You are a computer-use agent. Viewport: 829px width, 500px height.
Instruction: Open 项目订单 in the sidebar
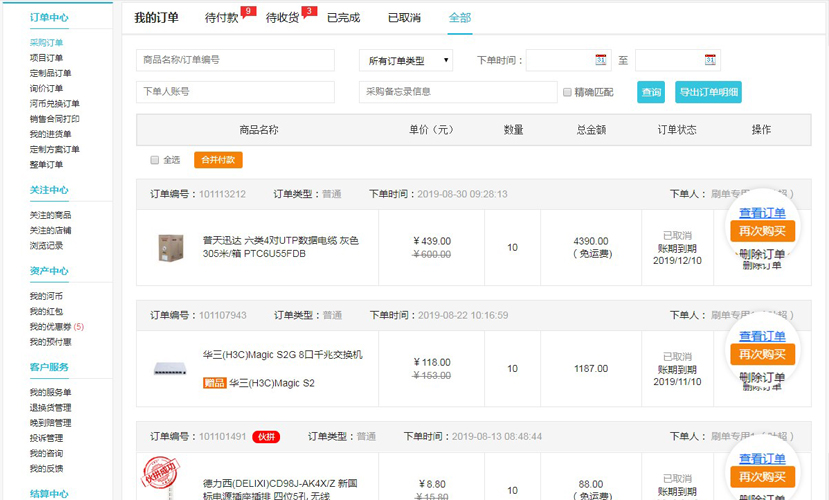(x=46, y=58)
